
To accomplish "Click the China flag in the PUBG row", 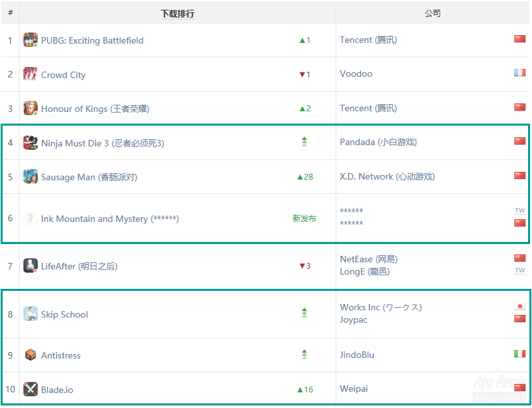I will coord(520,38).
